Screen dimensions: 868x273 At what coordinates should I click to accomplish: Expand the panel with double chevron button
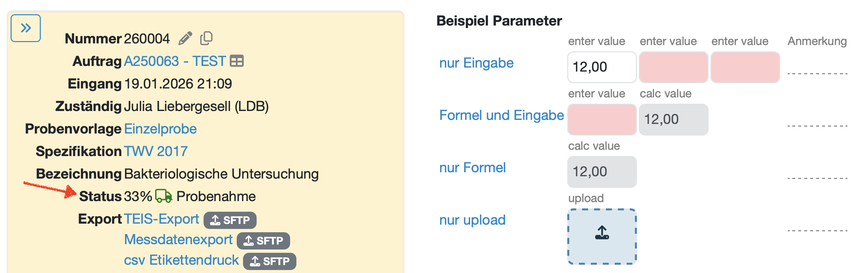tap(26, 28)
